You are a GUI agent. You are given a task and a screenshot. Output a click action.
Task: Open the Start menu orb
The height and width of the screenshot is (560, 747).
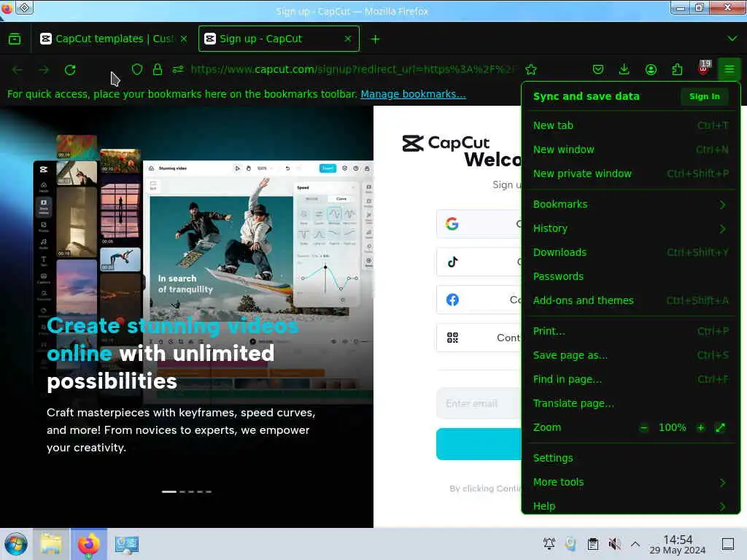16,544
